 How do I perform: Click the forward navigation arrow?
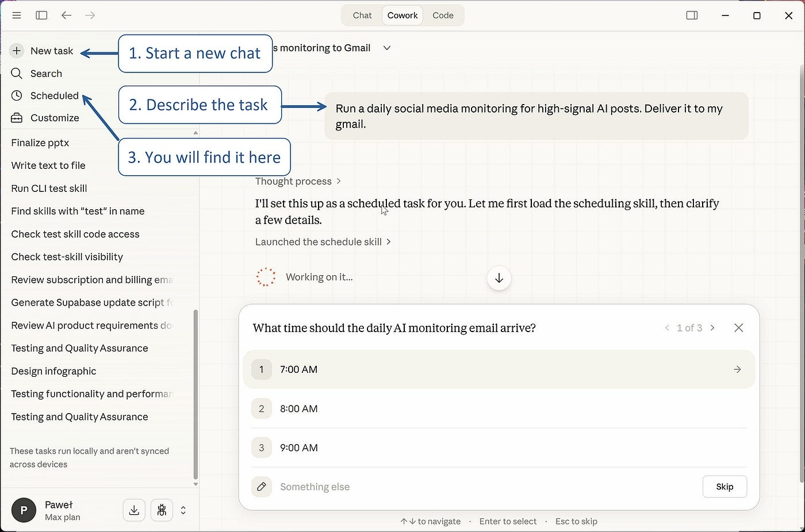click(90, 16)
